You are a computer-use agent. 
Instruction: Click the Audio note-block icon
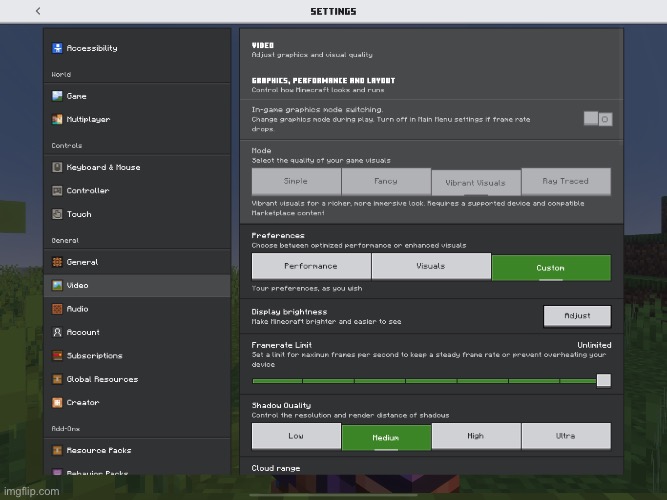tap(57, 309)
